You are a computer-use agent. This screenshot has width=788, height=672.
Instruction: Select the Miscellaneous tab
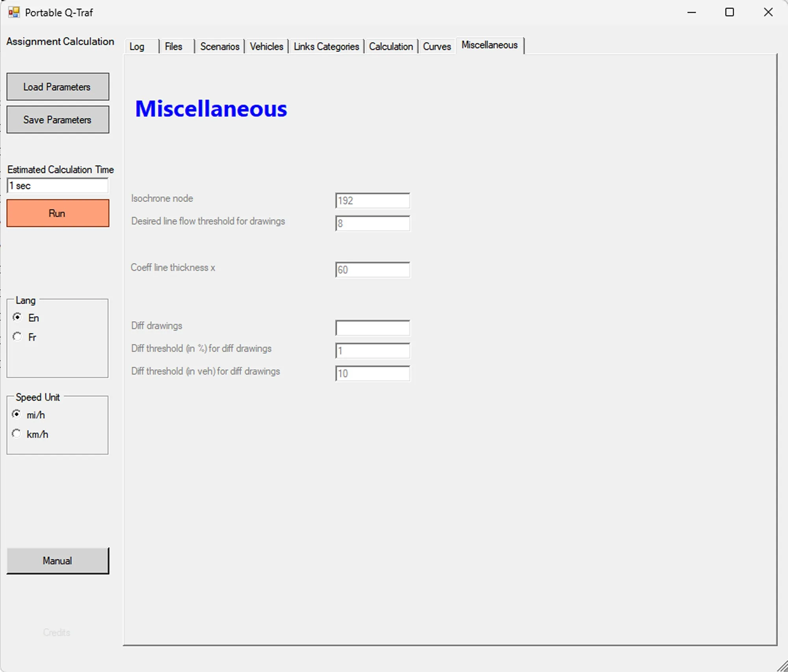tap(489, 45)
